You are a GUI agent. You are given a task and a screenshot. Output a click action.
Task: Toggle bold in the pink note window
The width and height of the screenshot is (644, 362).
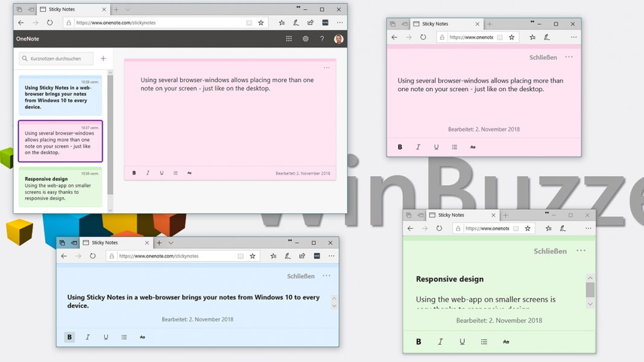click(400, 147)
